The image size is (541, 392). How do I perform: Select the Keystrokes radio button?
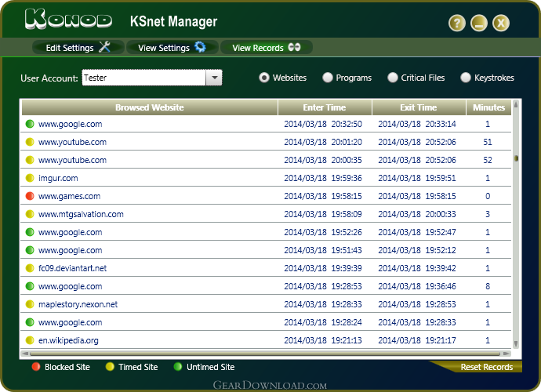coord(466,78)
